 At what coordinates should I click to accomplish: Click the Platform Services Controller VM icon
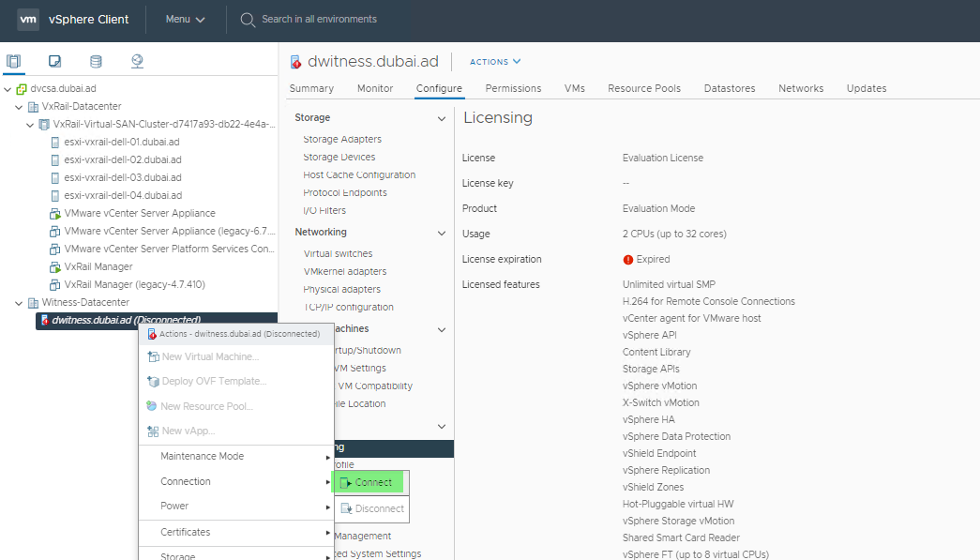click(55, 250)
